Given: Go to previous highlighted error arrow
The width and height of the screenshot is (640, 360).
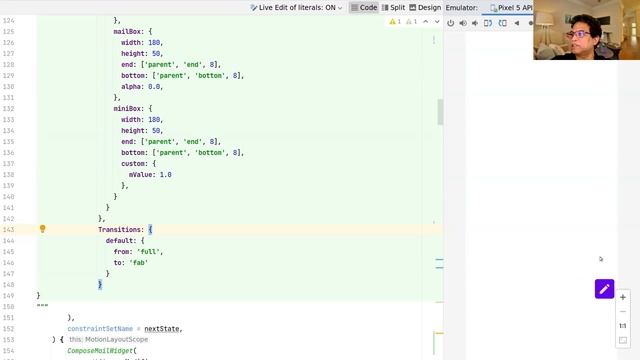Looking at the screenshot, I should (425, 22).
